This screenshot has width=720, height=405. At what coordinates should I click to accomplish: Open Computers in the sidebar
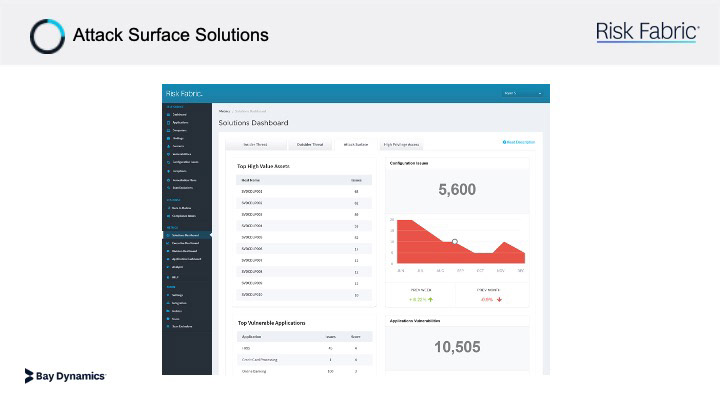tap(180, 130)
